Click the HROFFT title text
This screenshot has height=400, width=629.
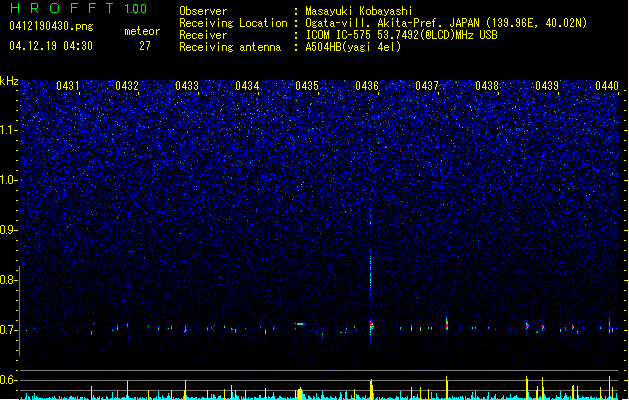pos(62,8)
